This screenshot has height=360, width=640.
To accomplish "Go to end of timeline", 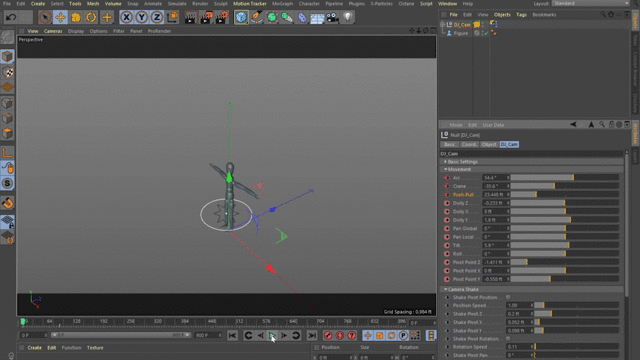I will [x=312, y=336].
